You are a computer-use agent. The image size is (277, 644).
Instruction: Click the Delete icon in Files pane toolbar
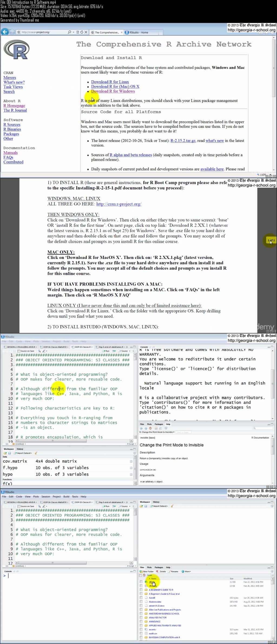point(157,571)
